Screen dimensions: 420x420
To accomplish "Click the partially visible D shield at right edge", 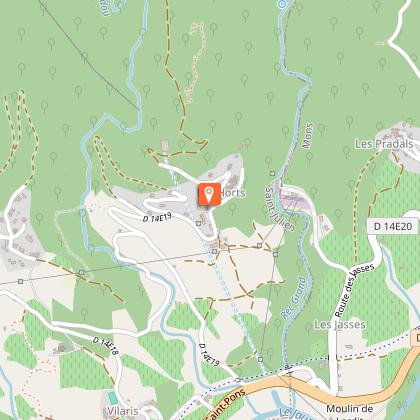I will point(416,338).
